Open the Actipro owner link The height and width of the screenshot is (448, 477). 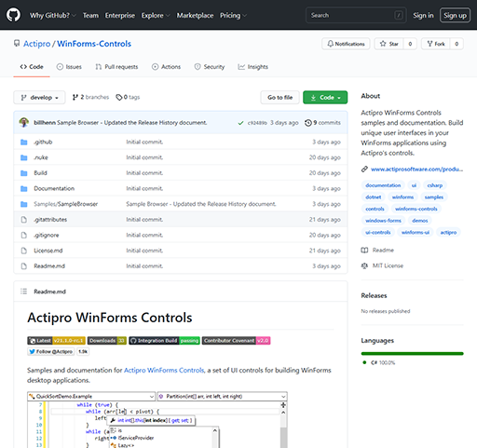coord(37,44)
